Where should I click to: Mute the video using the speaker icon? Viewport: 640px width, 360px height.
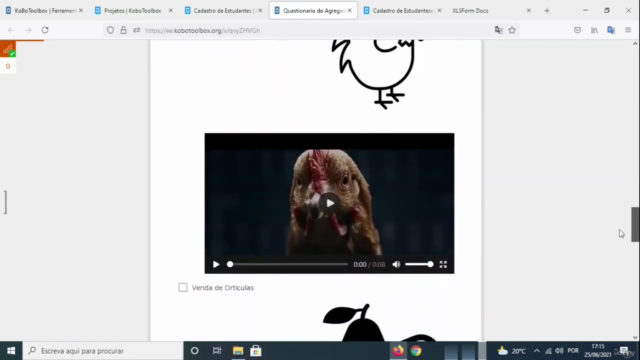[396, 264]
